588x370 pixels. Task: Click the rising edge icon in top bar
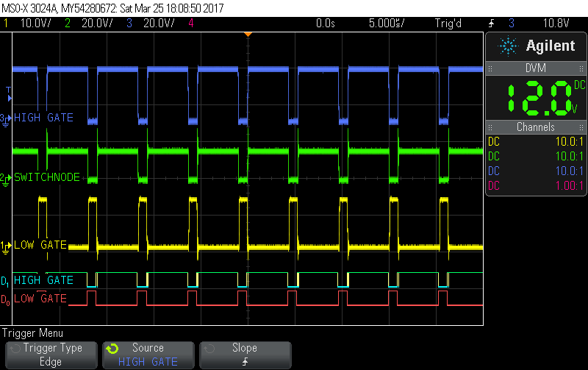pos(492,24)
